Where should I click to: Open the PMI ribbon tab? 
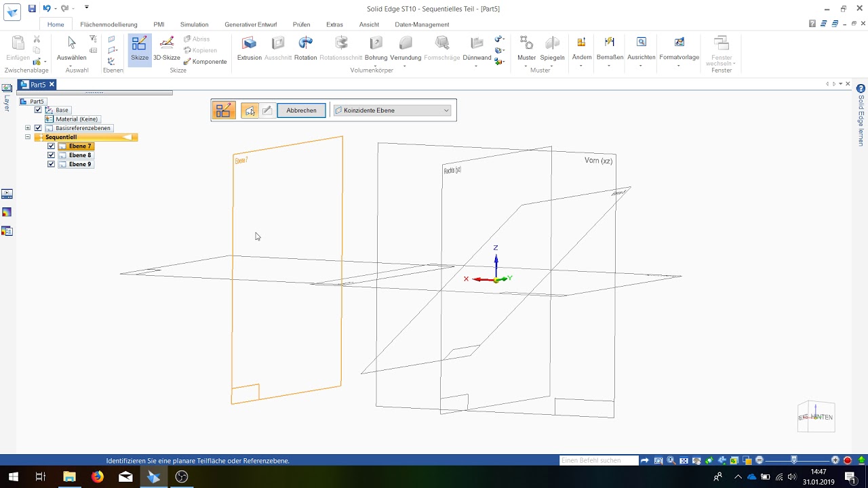tap(159, 24)
